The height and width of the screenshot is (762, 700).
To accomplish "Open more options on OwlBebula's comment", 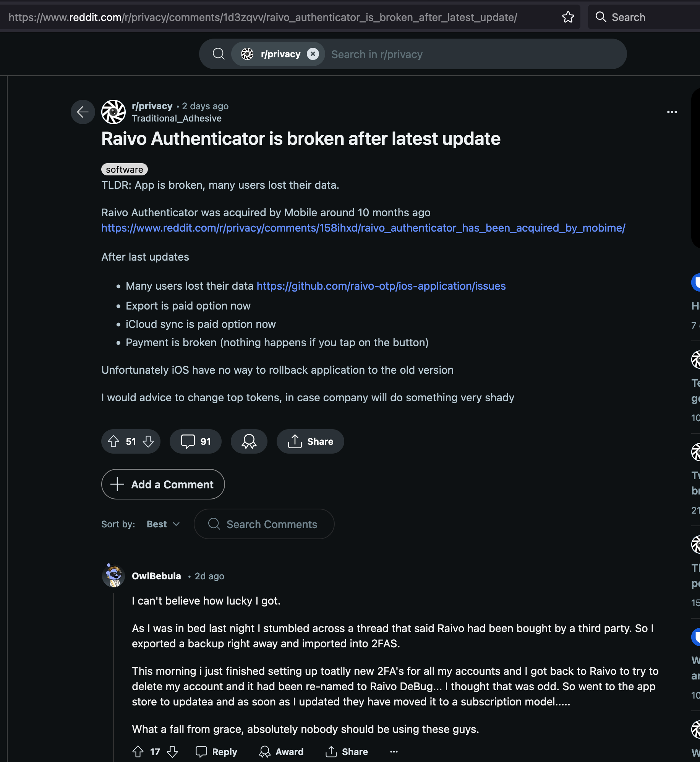I will [x=394, y=752].
